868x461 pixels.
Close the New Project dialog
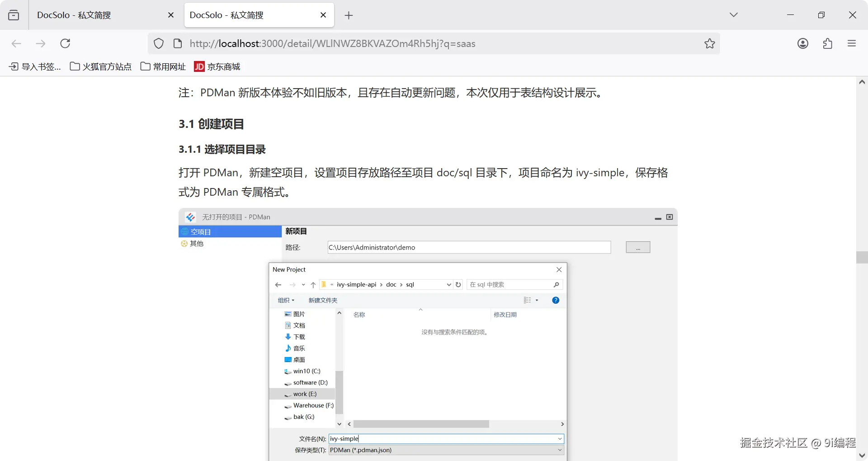(x=559, y=269)
